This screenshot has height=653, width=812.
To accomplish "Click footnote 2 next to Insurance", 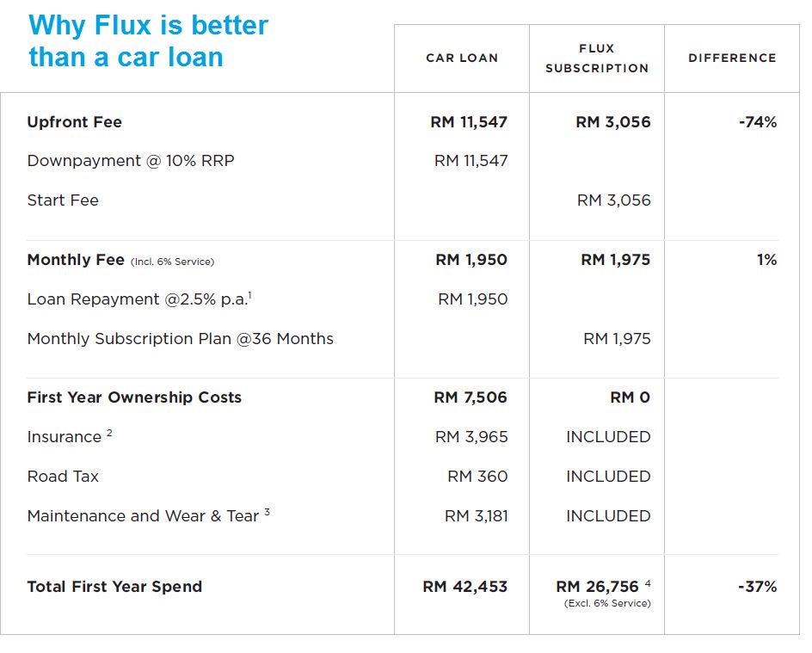I will coord(109,433).
